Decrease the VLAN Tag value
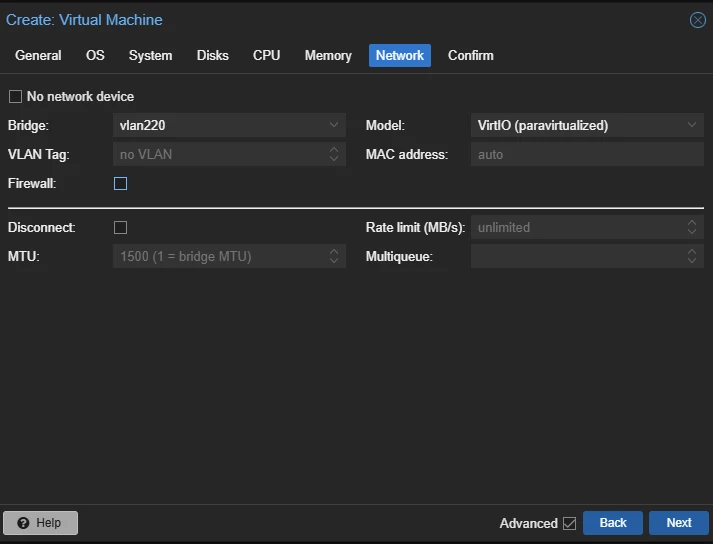This screenshot has width=713, height=544. click(x=334, y=160)
